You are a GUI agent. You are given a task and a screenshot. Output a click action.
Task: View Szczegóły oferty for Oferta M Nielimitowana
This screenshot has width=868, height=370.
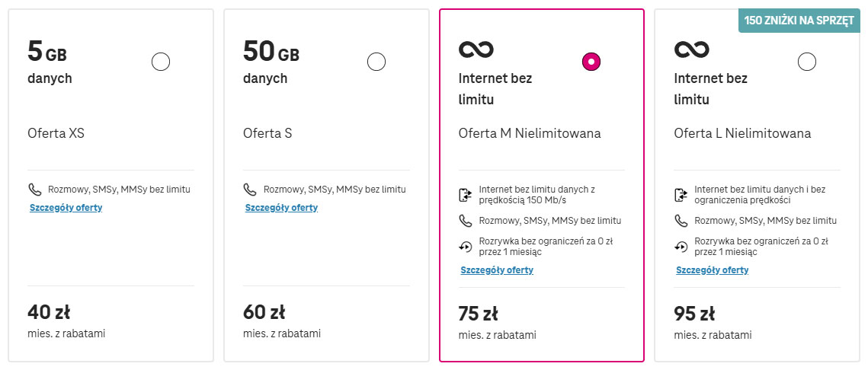click(497, 270)
